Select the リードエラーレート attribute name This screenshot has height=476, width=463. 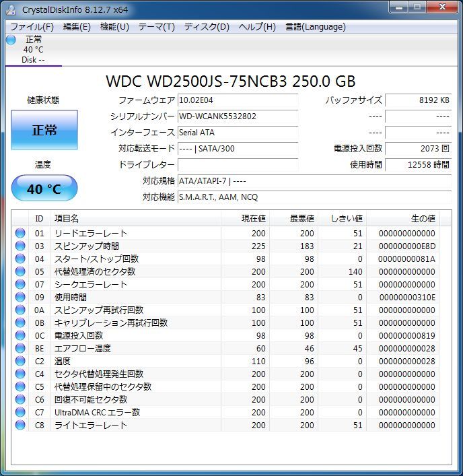pyautogui.click(x=91, y=233)
